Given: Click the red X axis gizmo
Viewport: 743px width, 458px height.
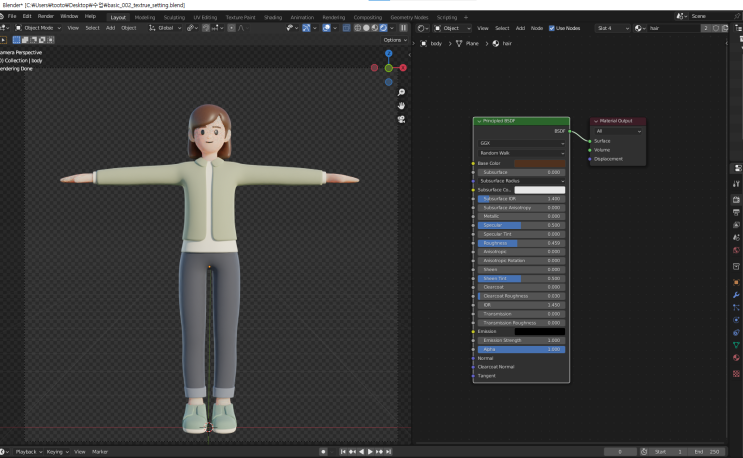Looking at the screenshot, I should pos(403,68).
